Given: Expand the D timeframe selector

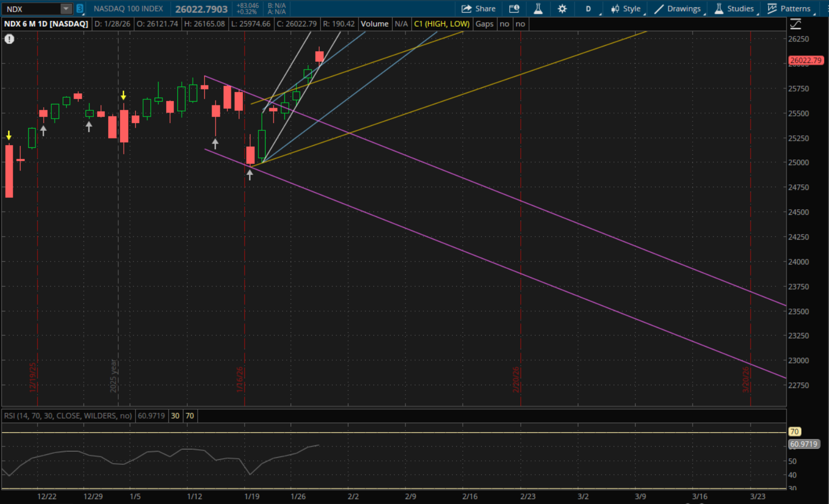Looking at the screenshot, I should pyautogui.click(x=589, y=9).
